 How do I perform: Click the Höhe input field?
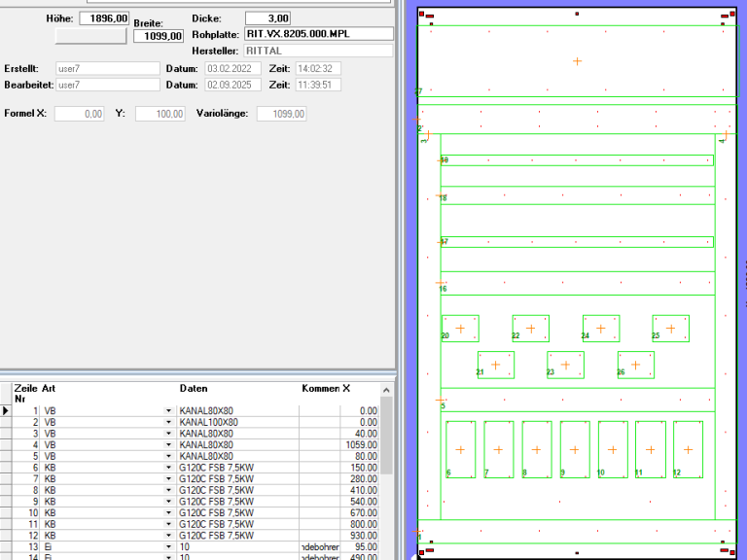point(103,18)
